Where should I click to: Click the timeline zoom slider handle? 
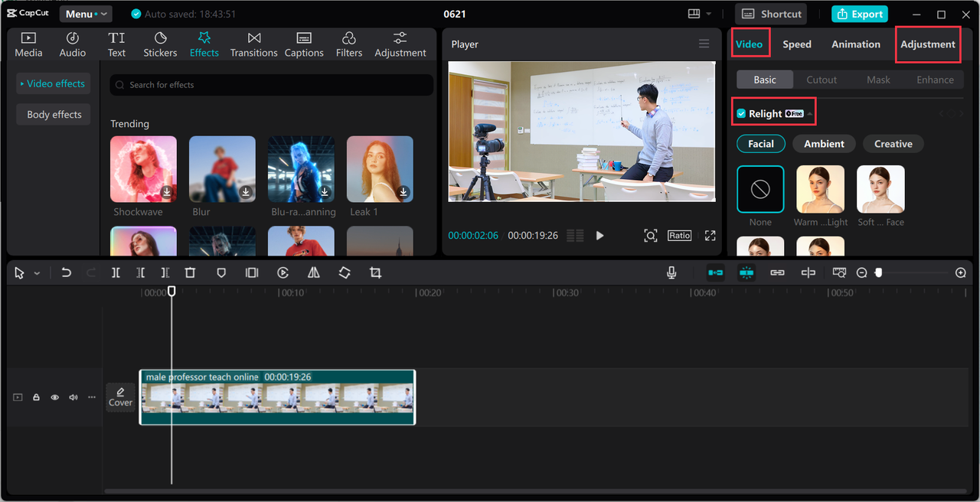click(x=879, y=273)
